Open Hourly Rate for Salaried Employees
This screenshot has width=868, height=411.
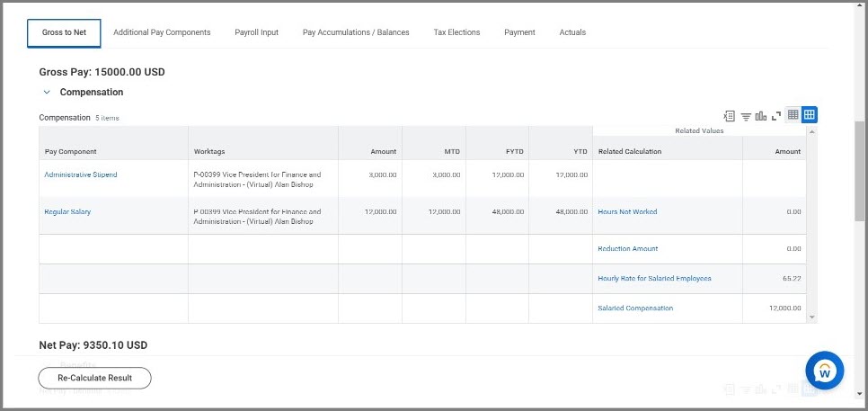coord(654,279)
